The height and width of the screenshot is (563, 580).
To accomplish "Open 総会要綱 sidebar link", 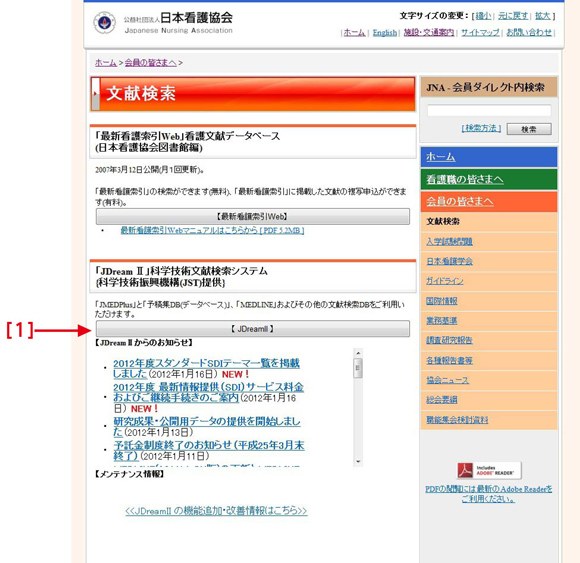I will tap(442, 400).
